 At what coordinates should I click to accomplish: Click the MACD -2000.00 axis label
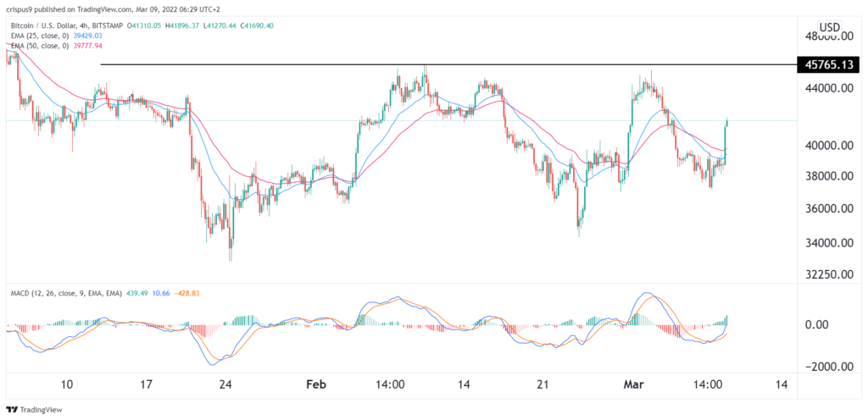(829, 367)
